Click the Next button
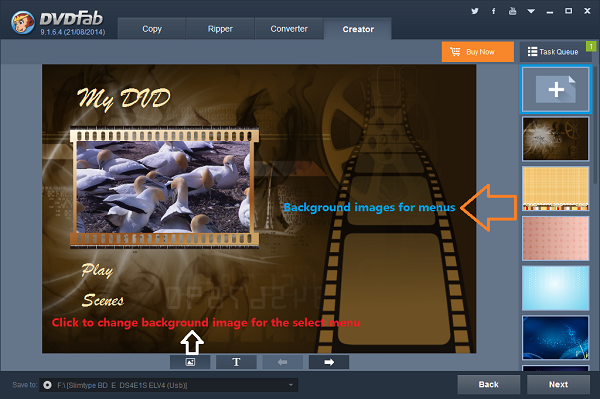The width and height of the screenshot is (600, 399). coord(558,384)
